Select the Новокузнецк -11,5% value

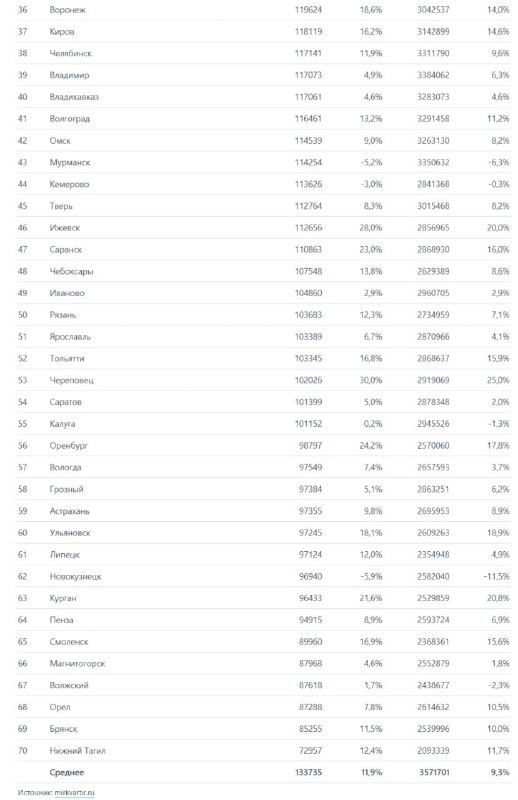[497, 577]
